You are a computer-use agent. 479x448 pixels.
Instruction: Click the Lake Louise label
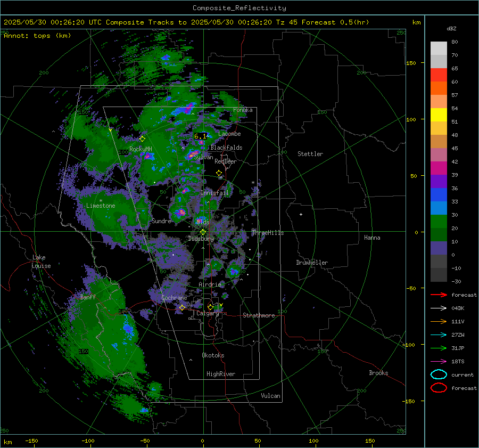click(x=41, y=262)
